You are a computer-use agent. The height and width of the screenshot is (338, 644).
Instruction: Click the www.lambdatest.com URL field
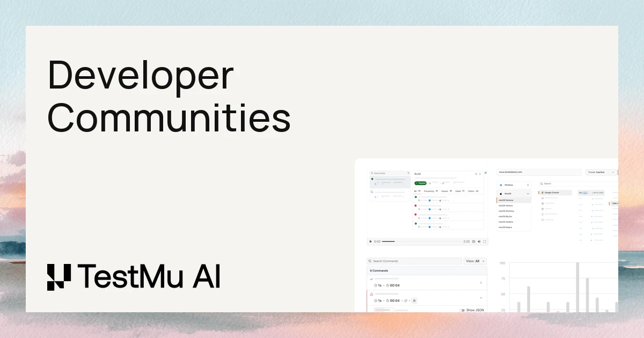[x=539, y=172]
